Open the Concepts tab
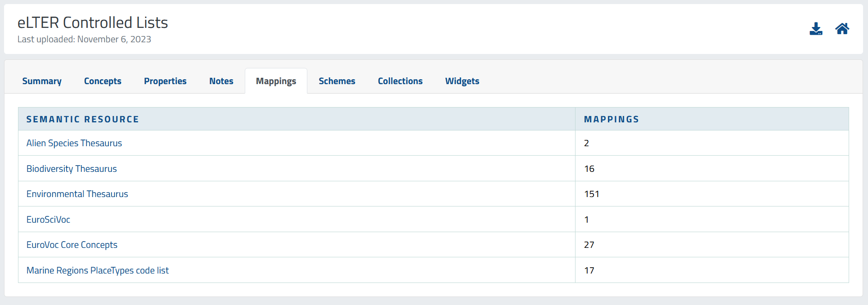Viewport: 868px width, 305px height. pos(103,81)
